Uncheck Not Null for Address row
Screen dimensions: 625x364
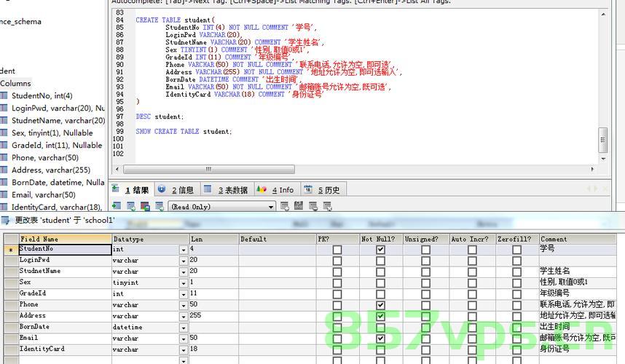click(381, 317)
